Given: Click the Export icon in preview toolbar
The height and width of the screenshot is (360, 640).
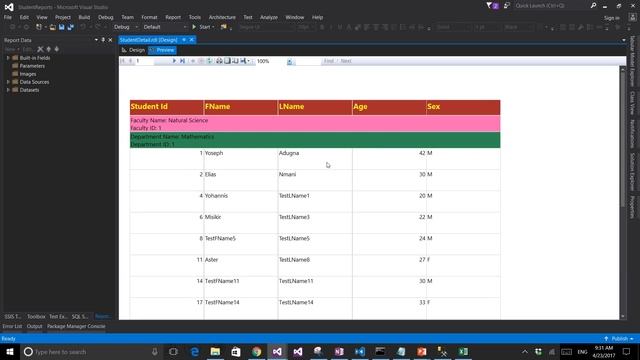Looking at the screenshot, I should coord(244,61).
